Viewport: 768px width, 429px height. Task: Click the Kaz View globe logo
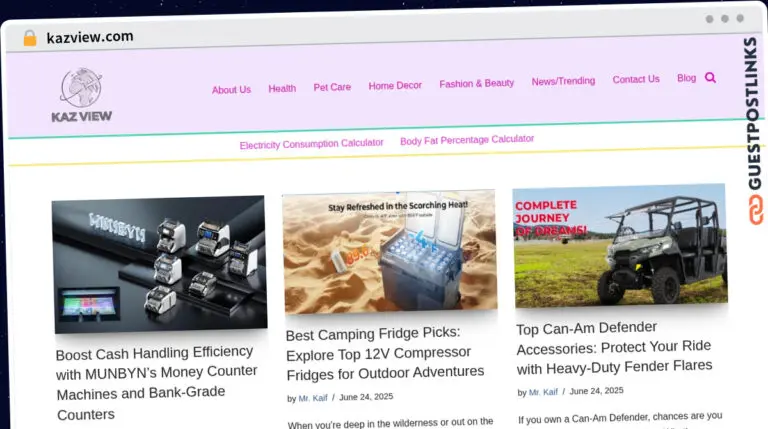tap(81, 95)
